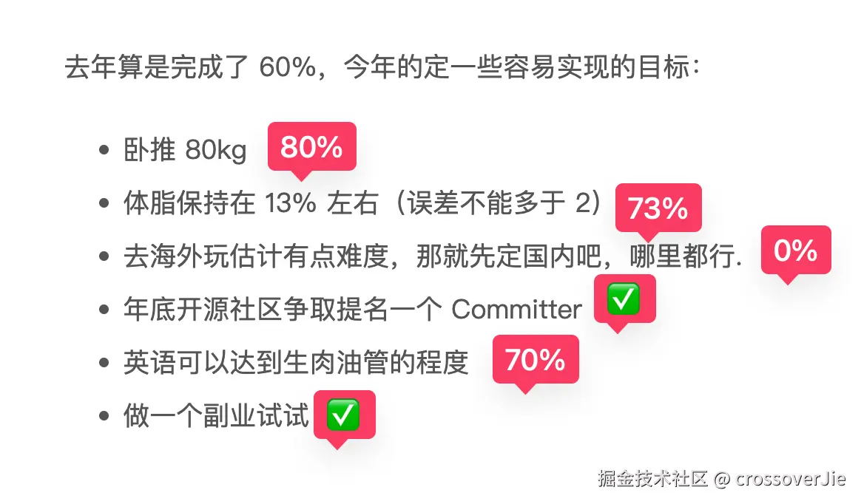The width and height of the screenshot is (861, 504).
Task: Click the bullet dot before 去海外玩
Action: pos(104,257)
